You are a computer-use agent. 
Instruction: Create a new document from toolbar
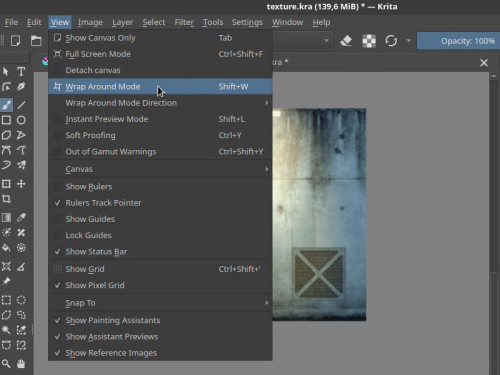[15, 41]
